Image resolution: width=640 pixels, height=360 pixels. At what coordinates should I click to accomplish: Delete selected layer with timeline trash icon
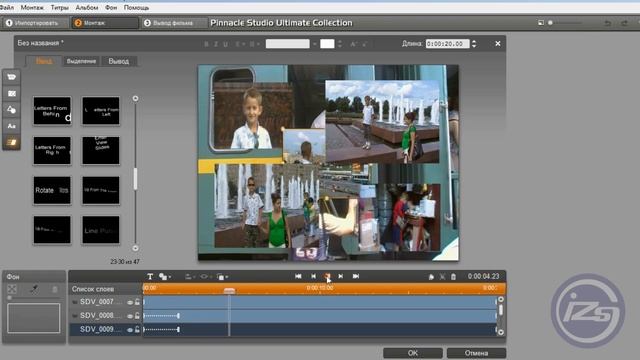[x=453, y=277]
